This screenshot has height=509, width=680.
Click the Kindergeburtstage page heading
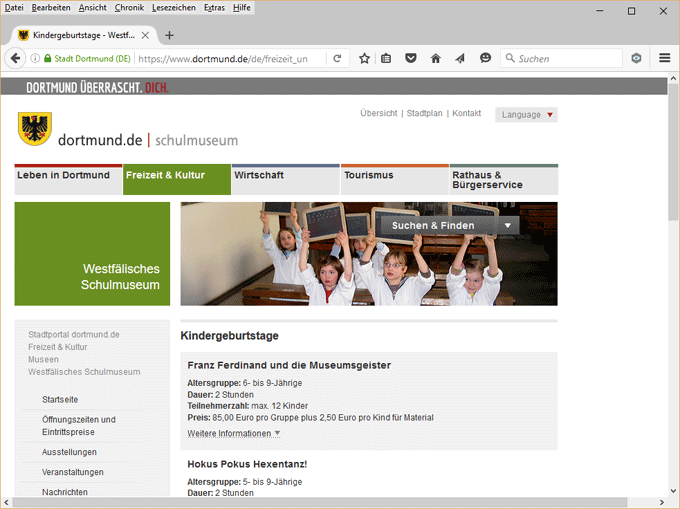click(x=229, y=336)
